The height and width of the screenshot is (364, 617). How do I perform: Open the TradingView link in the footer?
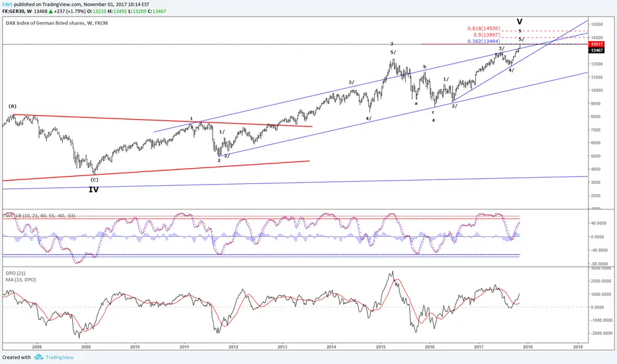click(x=60, y=357)
